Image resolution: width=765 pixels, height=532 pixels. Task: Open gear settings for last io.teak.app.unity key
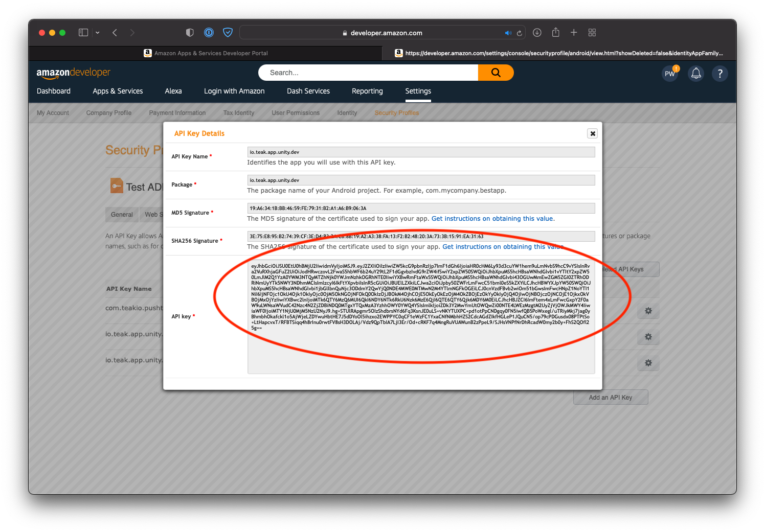tap(648, 363)
